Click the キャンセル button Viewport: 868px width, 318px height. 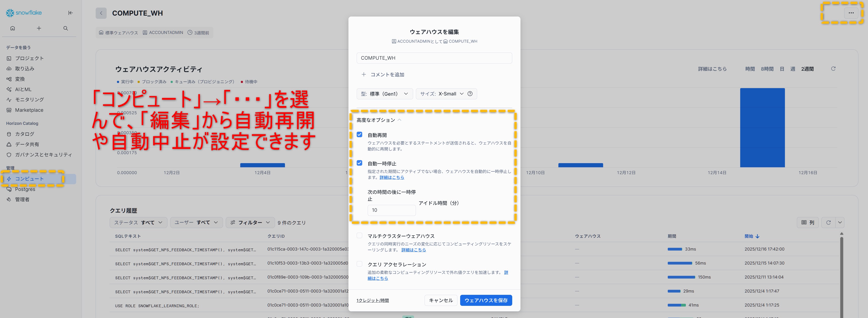pyautogui.click(x=441, y=300)
